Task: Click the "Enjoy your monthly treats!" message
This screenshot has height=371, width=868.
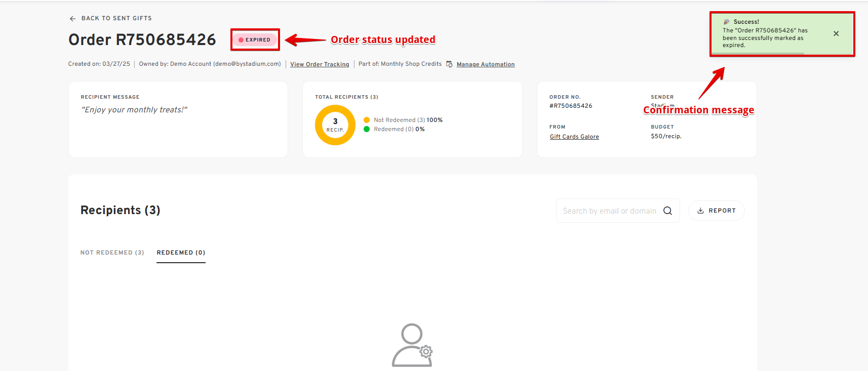Action: pyautogui.click(x=134, y=110)
